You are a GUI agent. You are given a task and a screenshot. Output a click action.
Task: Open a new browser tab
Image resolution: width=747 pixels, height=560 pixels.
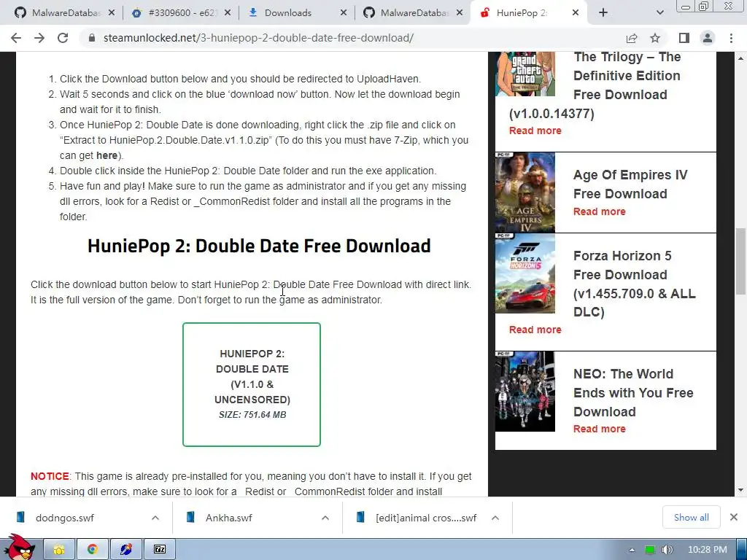[603, 13]
